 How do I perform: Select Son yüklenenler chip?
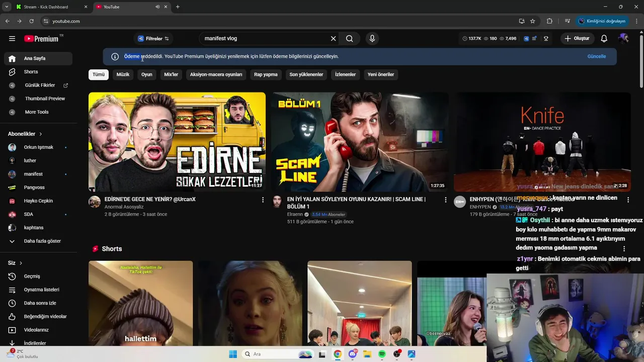click(306, 74)
